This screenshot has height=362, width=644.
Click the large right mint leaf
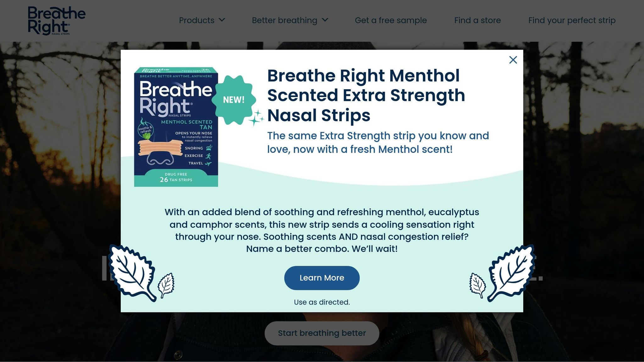point(511,273)
